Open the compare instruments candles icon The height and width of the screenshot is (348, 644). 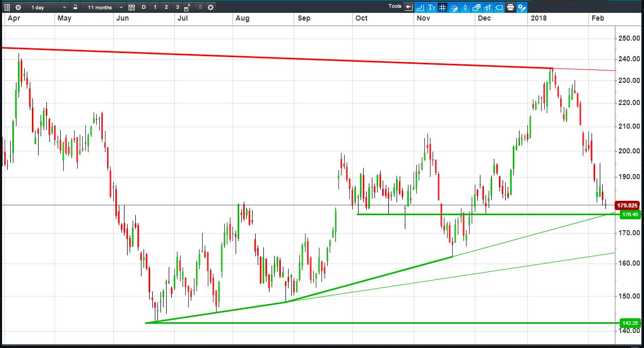(488, 7)
